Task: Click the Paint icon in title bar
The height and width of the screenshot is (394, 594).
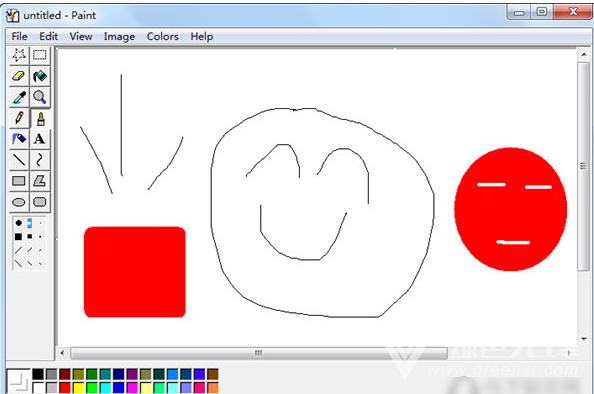Action: [x=13, y=16]
